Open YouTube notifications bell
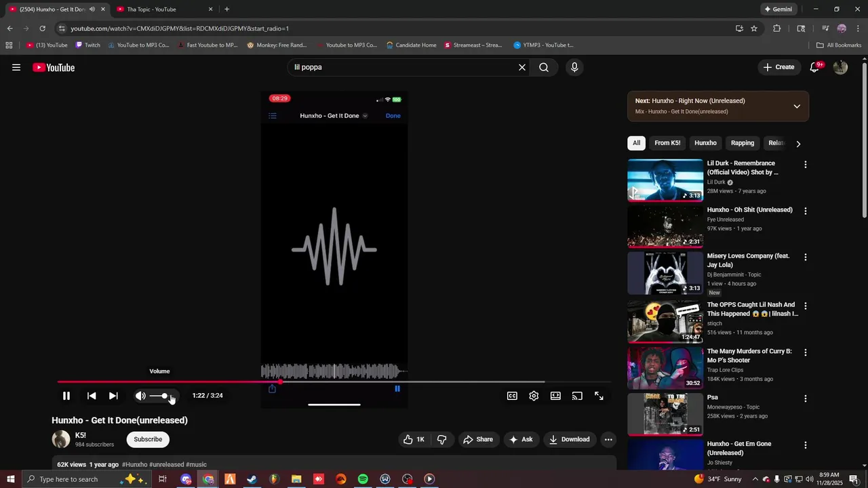 (x=816, y=67)
